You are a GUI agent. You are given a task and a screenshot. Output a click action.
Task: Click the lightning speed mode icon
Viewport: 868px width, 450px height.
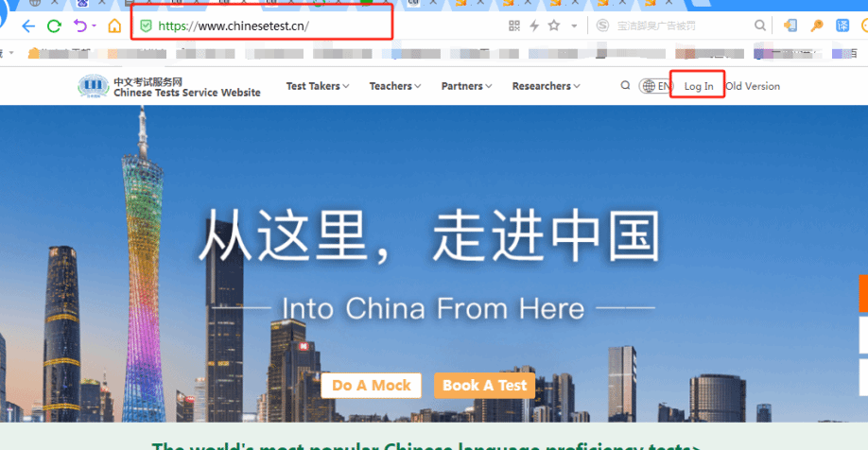click(x=534, y=26)
